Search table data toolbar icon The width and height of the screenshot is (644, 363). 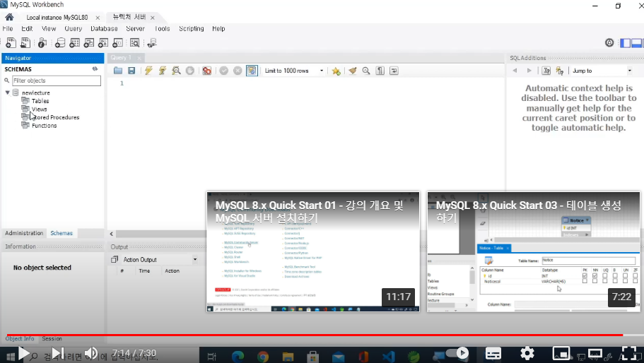point(135,42)
